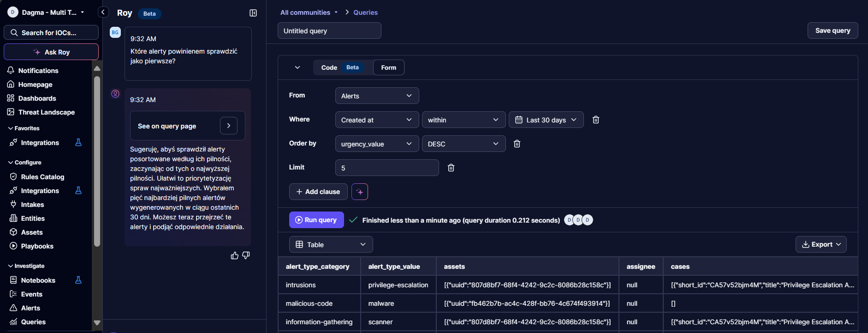Screen dimensions: 868x333
Task: Open the Last 30 days time range dropdown
Action: [x=546, y=120]
